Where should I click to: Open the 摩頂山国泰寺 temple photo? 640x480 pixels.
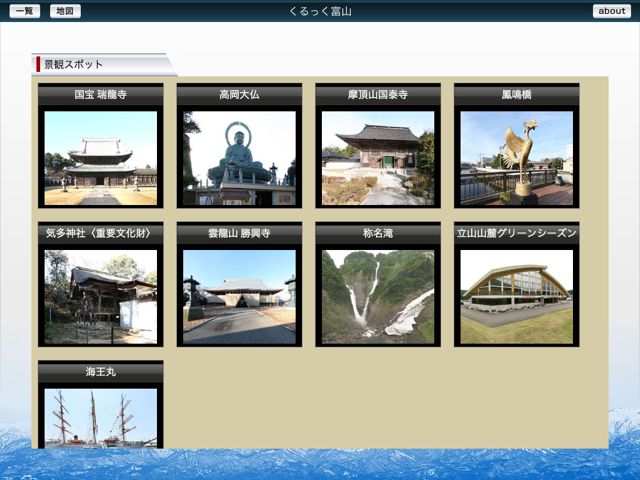click(378, 158)
